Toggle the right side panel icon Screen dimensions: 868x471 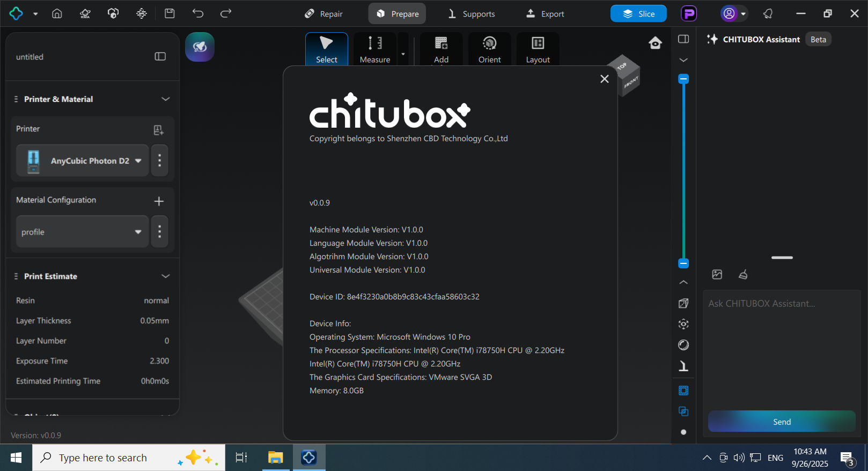(683, 39)
